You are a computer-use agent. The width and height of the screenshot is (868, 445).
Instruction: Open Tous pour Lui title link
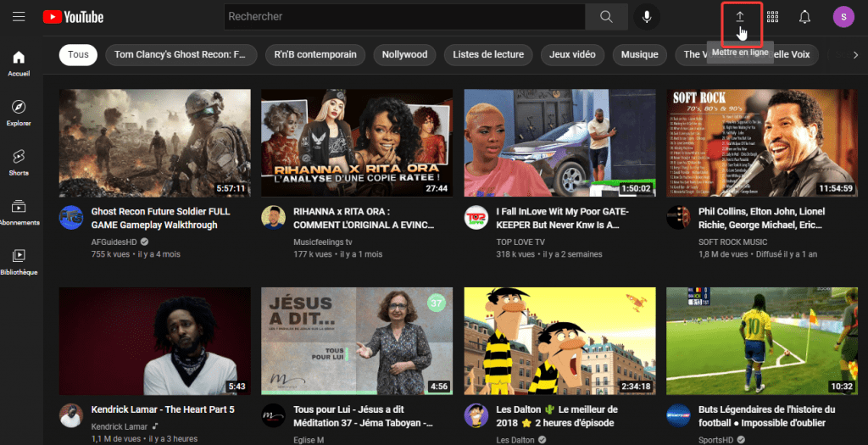tap(363, 416)
